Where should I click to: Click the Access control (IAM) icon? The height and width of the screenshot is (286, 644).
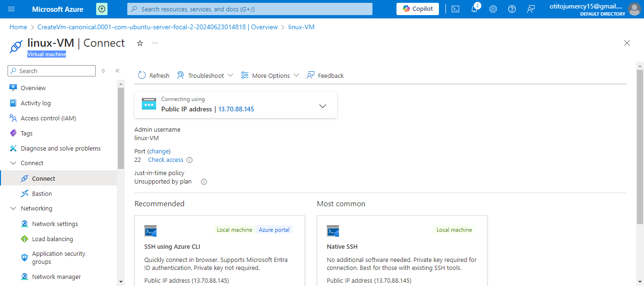[13, 118]
